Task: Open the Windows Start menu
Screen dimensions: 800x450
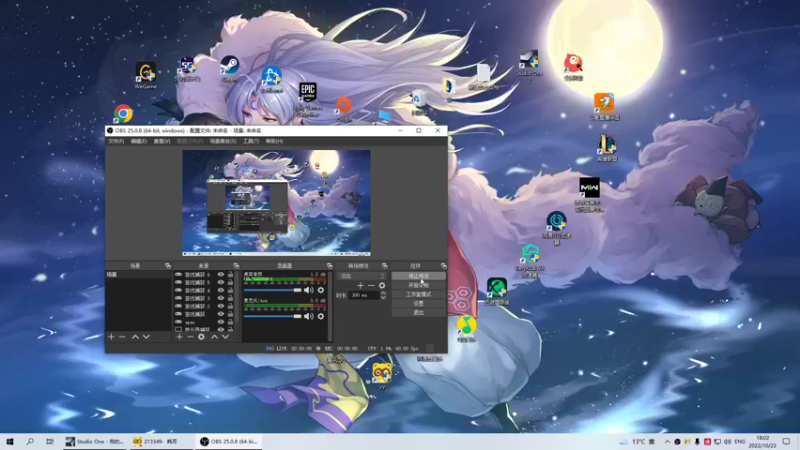Action: (x=10, y=442)
